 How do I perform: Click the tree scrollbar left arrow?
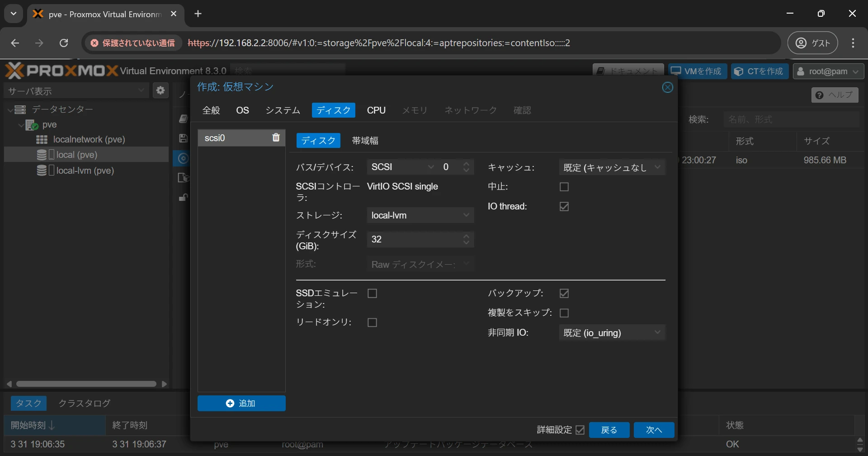tap(9, 384)
